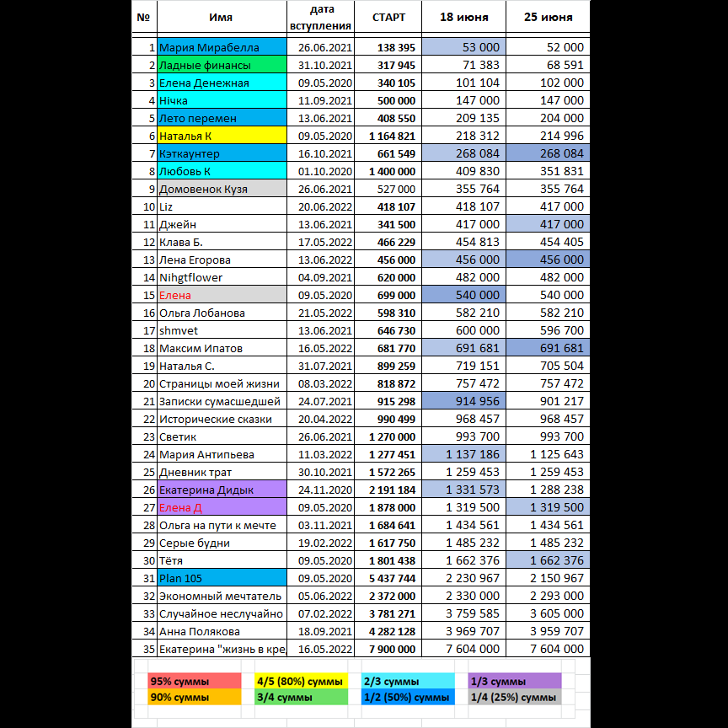Click the cell 'Елена Денежная'

(x=222, y=83)
